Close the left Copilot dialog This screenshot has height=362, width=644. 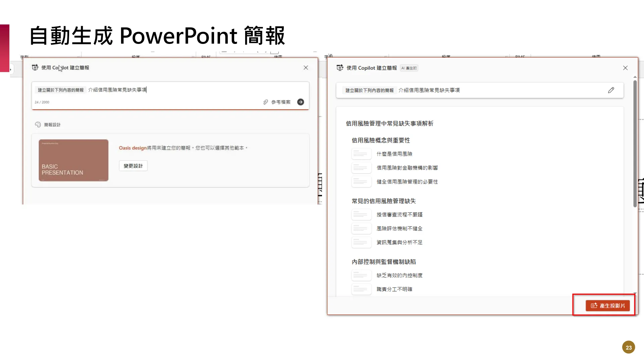(x=306, y=68)
